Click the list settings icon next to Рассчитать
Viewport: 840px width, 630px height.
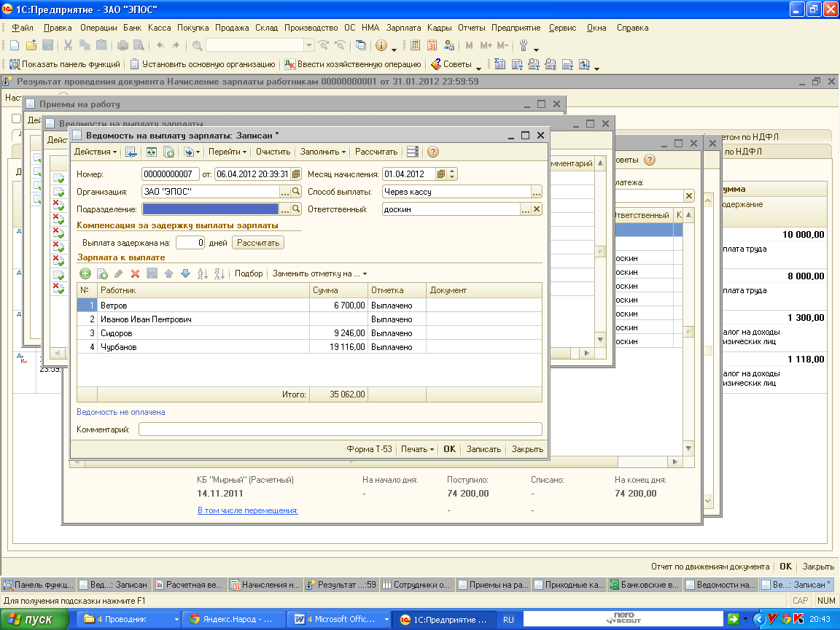click(413, 152)
